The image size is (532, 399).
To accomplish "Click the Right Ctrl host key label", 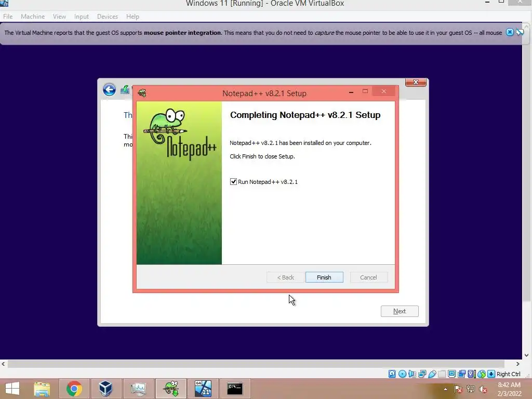I will 508,374.
